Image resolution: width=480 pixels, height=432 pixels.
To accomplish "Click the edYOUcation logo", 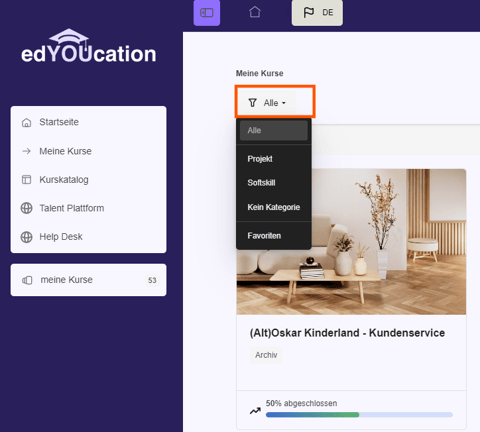I will 88,46.
